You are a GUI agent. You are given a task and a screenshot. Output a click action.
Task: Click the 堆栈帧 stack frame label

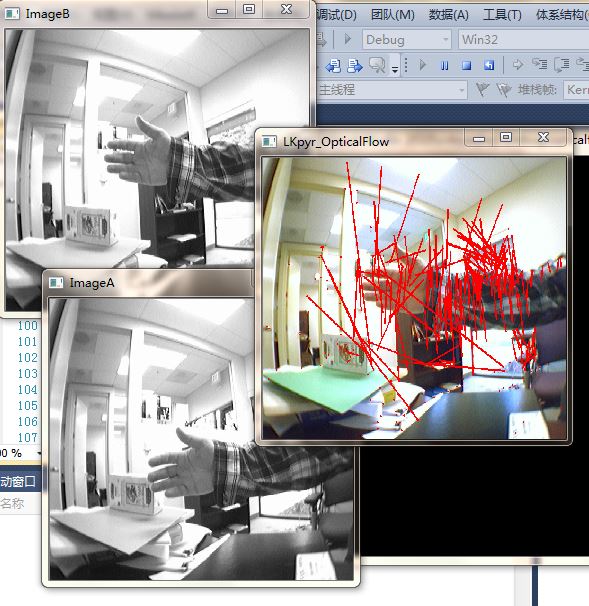click(538, 90)
